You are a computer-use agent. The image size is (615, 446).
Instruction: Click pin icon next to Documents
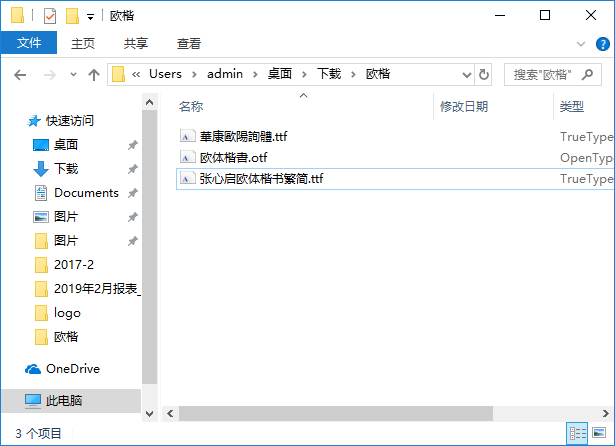coord(133,193)
